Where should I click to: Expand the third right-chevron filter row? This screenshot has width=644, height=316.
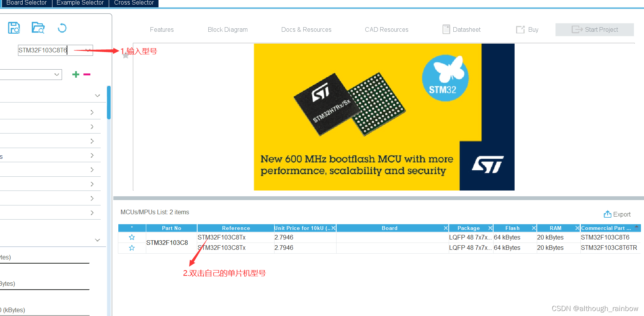tap(92, 141)
